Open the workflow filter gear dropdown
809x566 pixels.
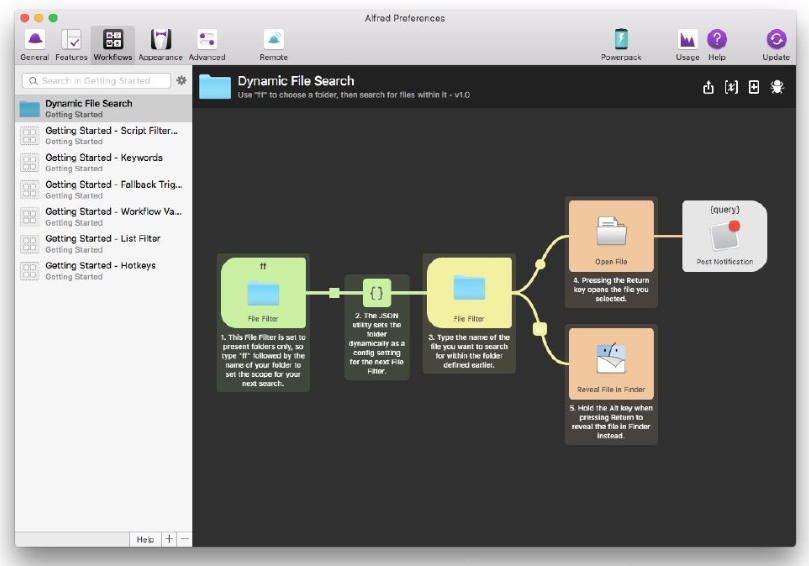coord(181,80)
